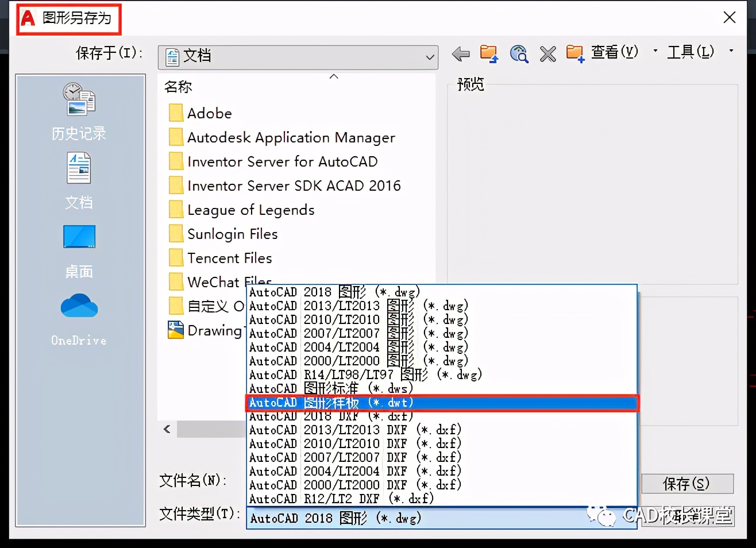Viewport: 756px width, 548px height.
Task: Choose AutoCAD 2000/LT2000 DXF (*.dxf) option
Action: (441, 485)
